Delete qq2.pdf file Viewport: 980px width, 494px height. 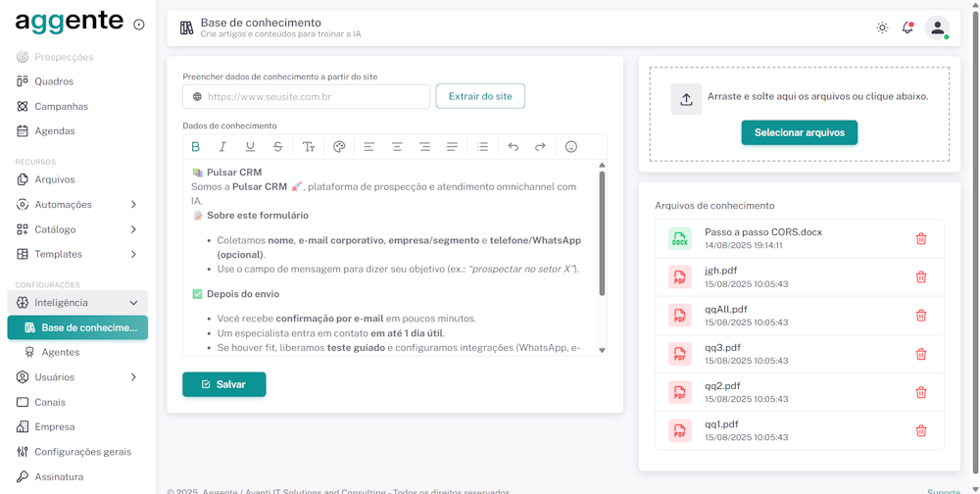pos(920,392)
